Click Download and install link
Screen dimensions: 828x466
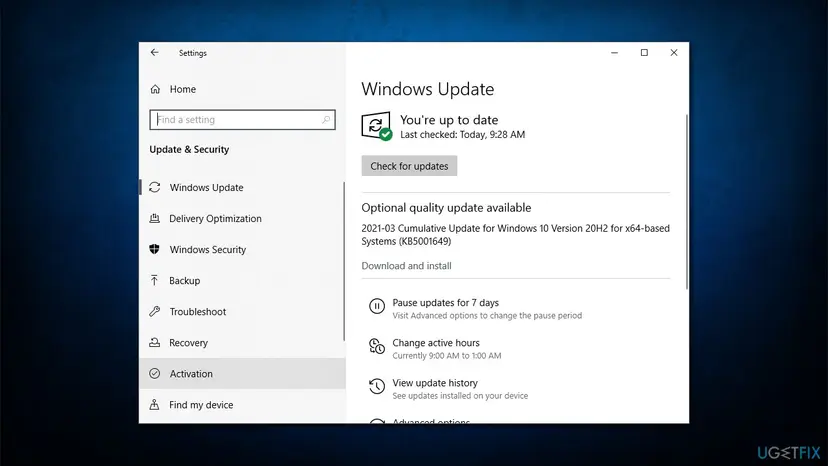[406, 266]
